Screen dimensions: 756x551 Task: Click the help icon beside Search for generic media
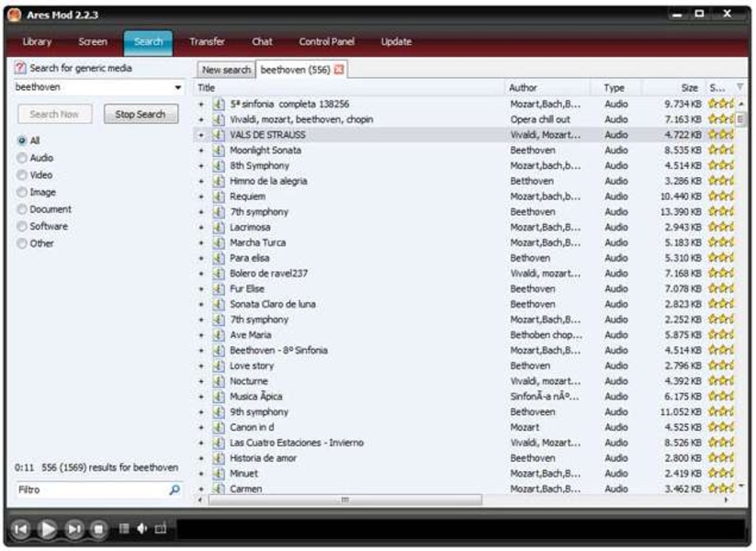click(x=20, y=68)
